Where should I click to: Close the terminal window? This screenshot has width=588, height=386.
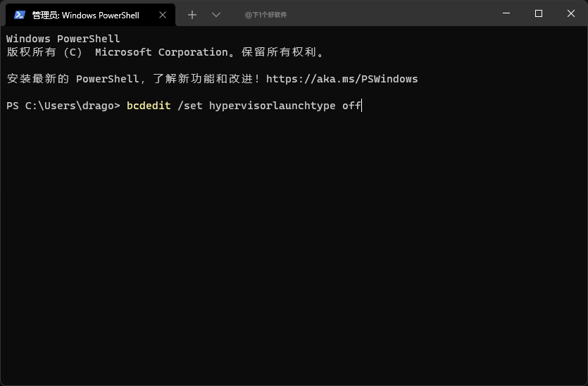tap(571, 13)
